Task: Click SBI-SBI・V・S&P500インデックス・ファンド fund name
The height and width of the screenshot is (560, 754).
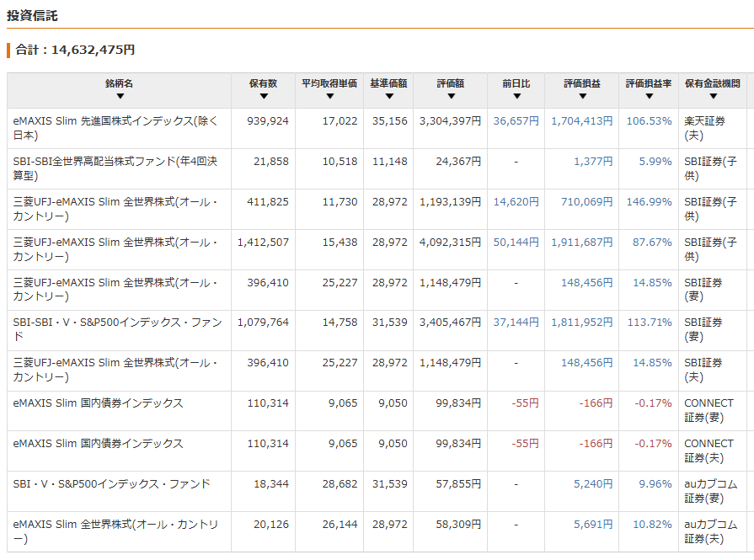Action: tap(117, 329)
